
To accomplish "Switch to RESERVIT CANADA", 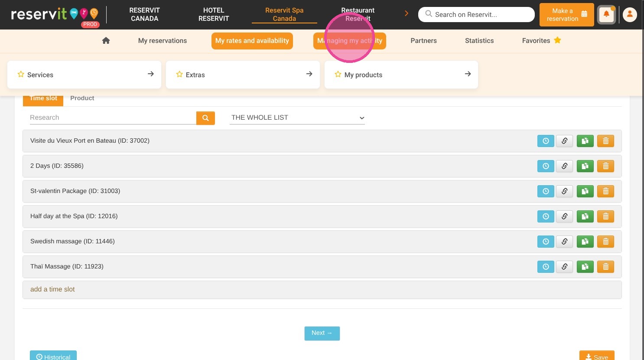I will (x=144, y=14).
